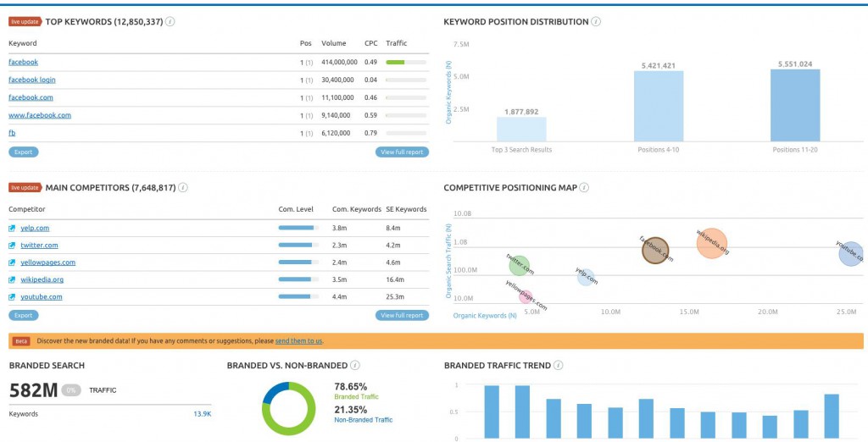Open info icon beside Competitive Positioning Map
Screen dimensions: 868x442
click(x=584, y=187)
